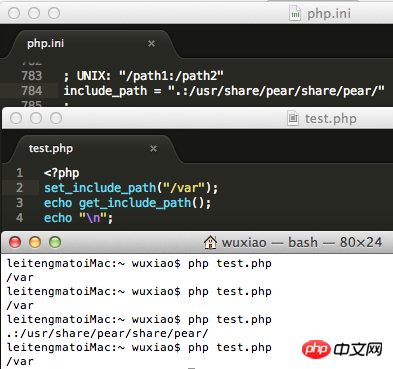Click line number 783 in php.ini gutter
This screenshot has width=393, height=369.
[32, 76]
